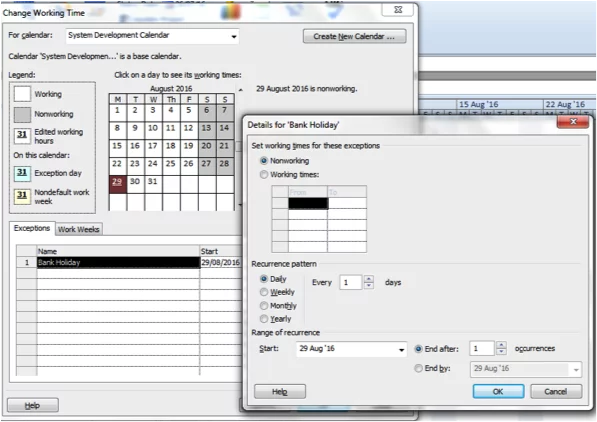Click row number 1 in exceptions table
The width and height of the screenshot is (597, 422).
[27, 262]
